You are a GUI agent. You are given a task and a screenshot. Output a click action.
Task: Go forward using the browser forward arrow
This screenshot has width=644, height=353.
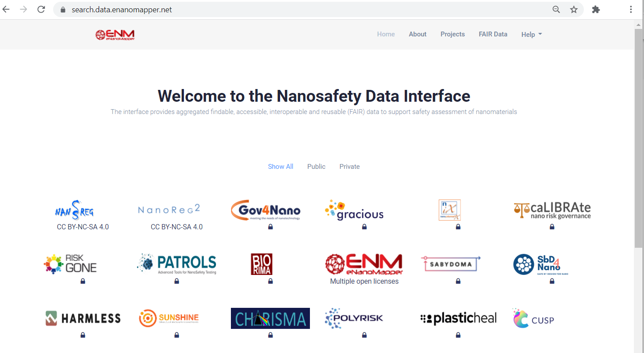(x=24, y=9)
